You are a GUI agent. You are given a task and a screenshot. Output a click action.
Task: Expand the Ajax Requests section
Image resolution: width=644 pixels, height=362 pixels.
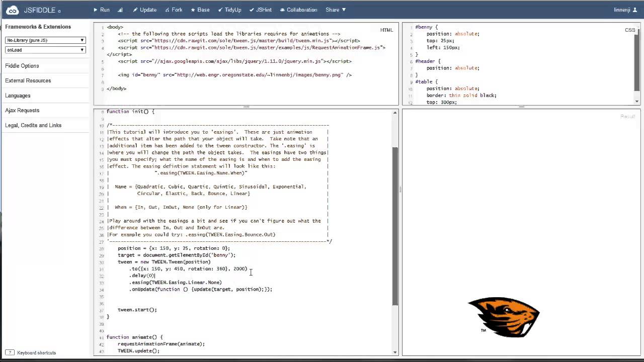(22, 110)
